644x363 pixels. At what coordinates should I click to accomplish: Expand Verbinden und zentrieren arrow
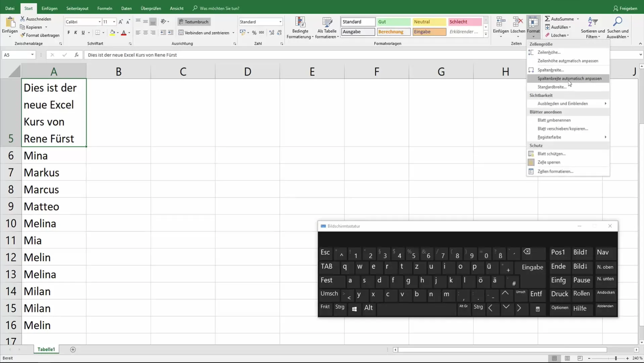coord(233,33)
